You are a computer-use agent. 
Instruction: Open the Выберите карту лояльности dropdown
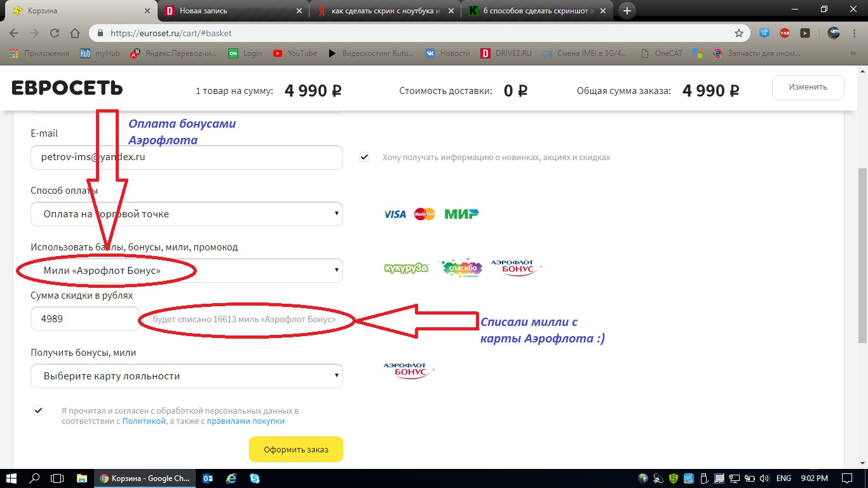coord(187,376)
